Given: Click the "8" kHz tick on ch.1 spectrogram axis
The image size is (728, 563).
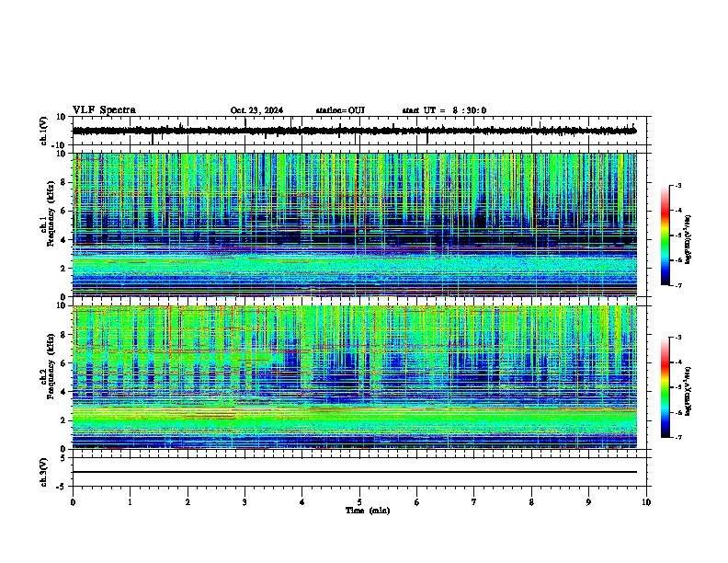Looking at the screenshot, I should tap(64, 182).
